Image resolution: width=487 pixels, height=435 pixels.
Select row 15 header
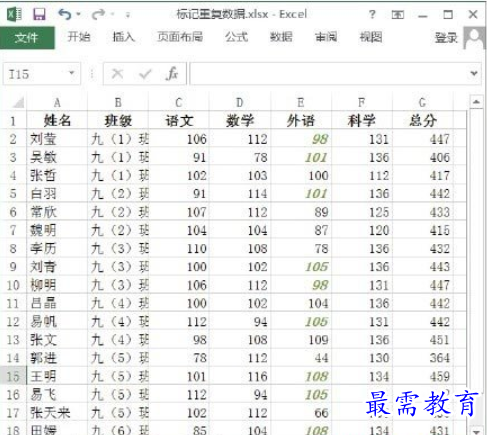click(13, 376)
